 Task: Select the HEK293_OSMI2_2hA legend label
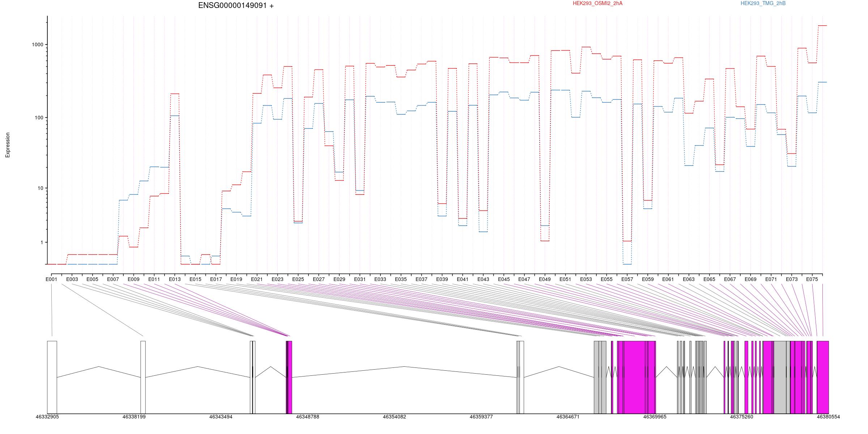[597, 3]
